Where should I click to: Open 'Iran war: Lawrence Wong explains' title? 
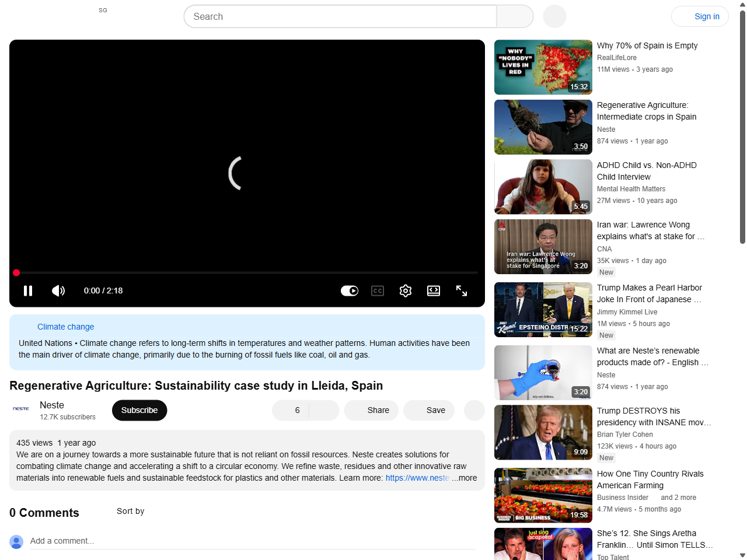(651, 230)
